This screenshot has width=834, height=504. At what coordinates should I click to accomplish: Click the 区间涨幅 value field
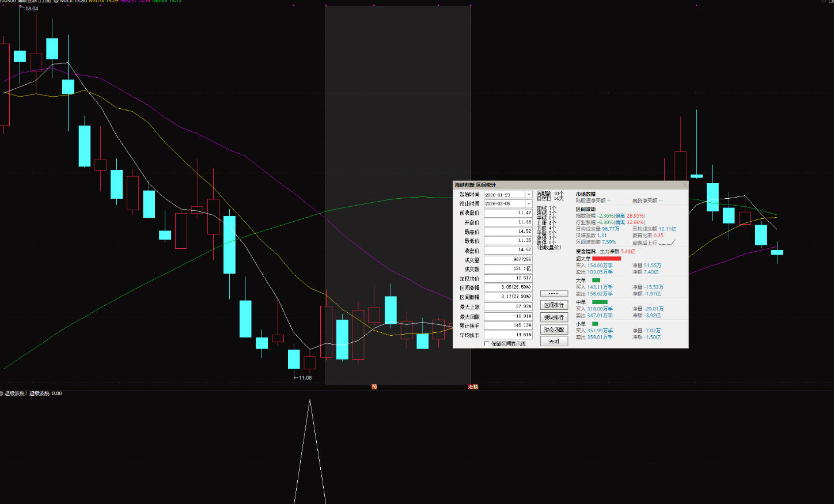click(x=508, y=287)
